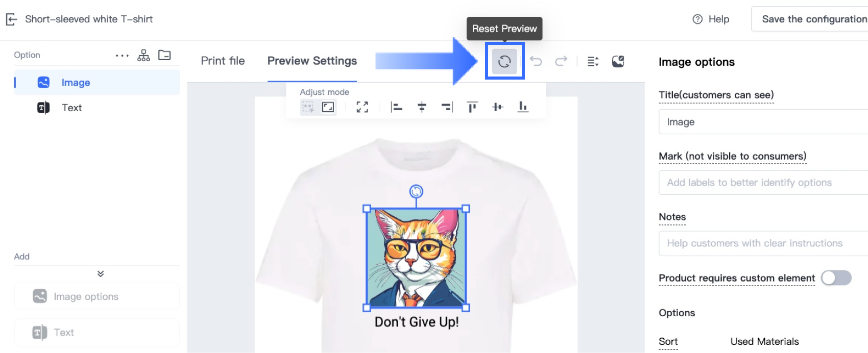Align element to the top
868x353 pixels.
(472, 107)
